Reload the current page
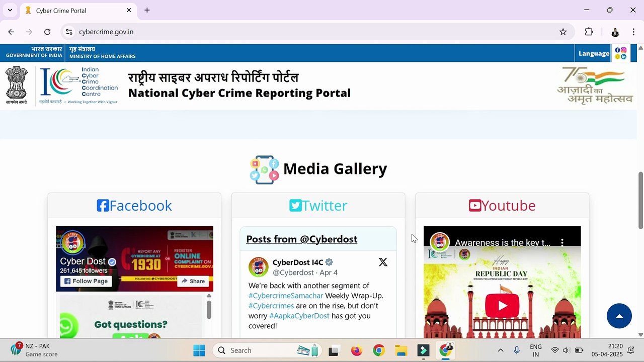This screenshot has width=644, height=362. 47,32
